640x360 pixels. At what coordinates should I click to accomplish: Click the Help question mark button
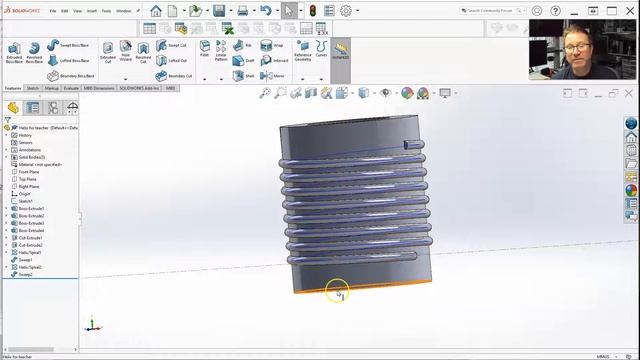[x=556, y=11]
